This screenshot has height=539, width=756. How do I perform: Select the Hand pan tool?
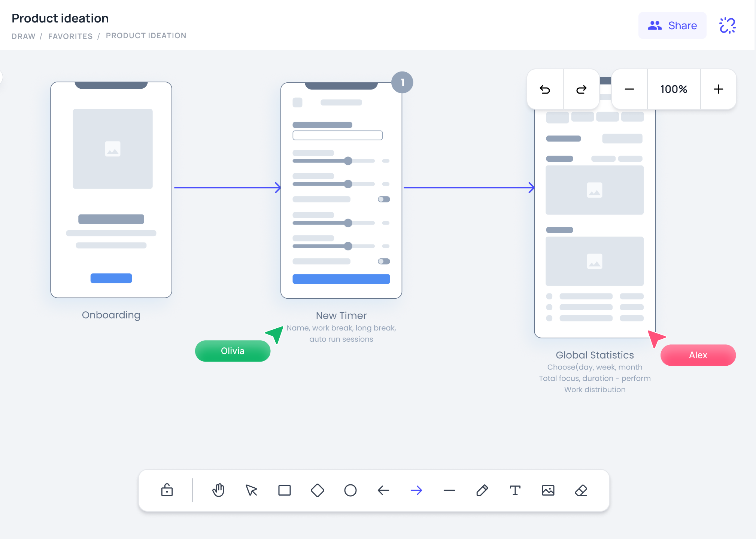(218, 491)
